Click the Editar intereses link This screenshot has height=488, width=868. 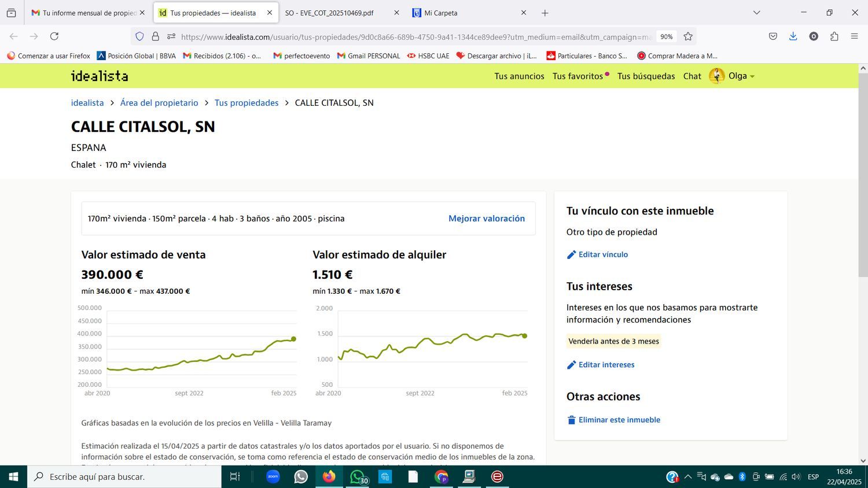click(606, 365)
